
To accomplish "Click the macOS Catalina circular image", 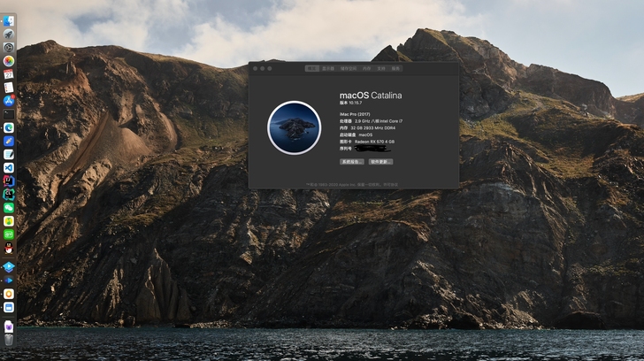I will pos(294,127).
